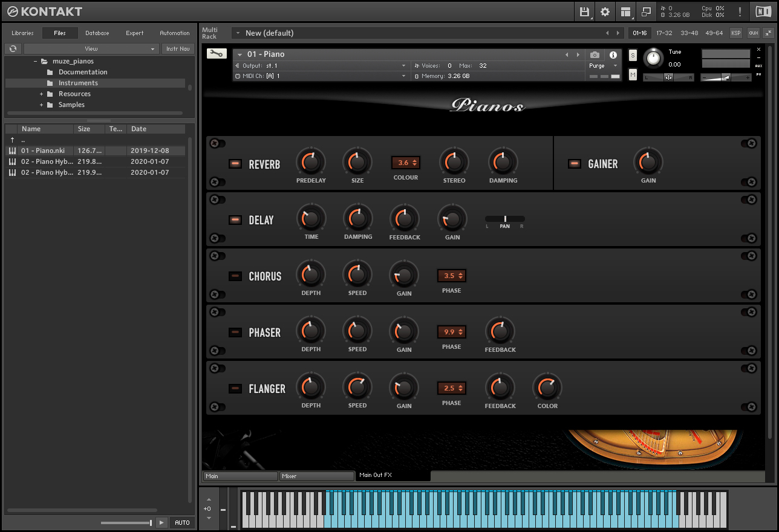Image resolution: width=779 pixels, height=532 pixels.
Task: Select the 49-64 rack page
Action: click(x=714, y=33)
